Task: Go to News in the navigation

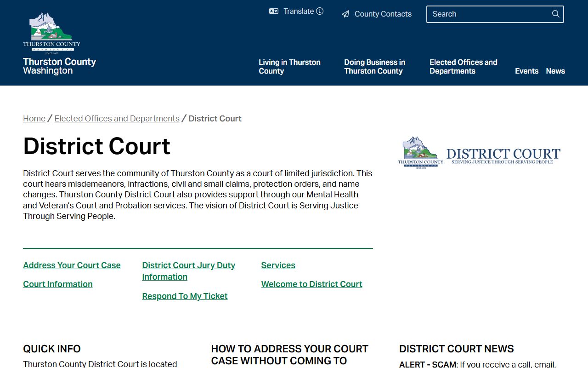Action: click(555, 71)
